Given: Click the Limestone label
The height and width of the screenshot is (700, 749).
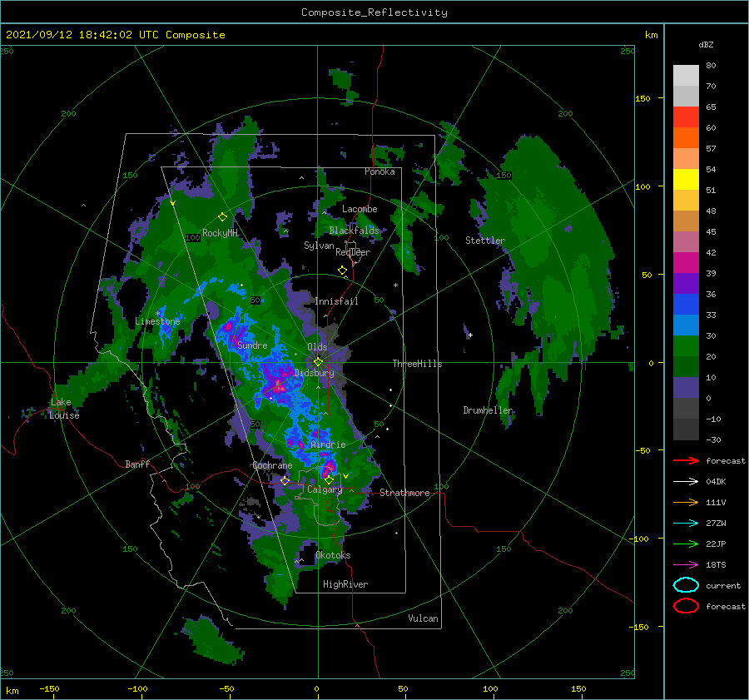Looking at the screenshot, I should pyautogui.click(x=157, y=321).
